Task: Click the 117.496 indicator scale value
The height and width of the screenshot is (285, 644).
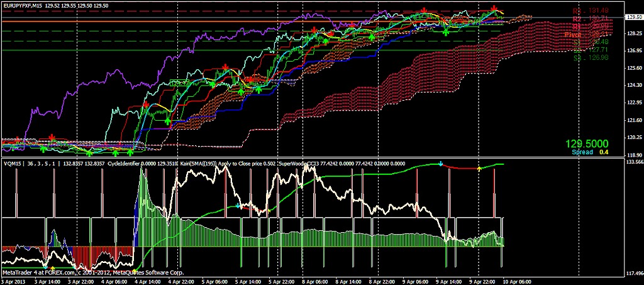Action: 635,273
